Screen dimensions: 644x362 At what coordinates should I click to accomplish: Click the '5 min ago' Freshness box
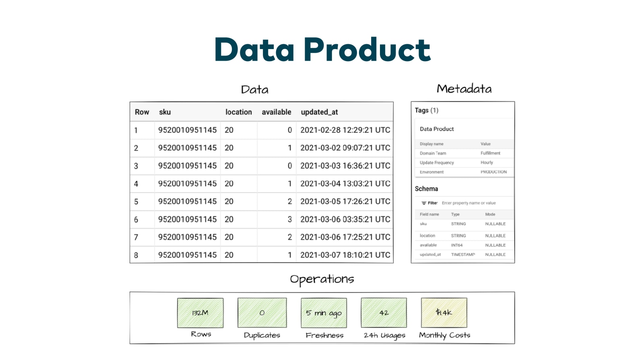pos(324,313)
